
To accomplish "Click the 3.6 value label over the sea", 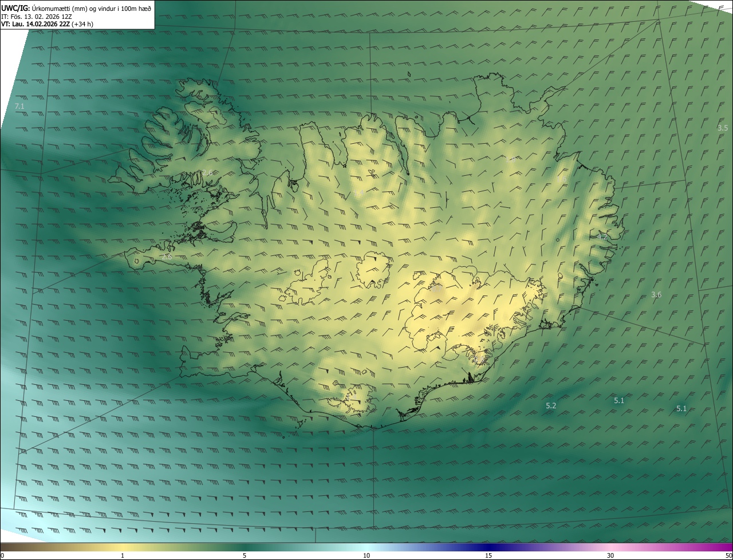I will click(656, 294).
